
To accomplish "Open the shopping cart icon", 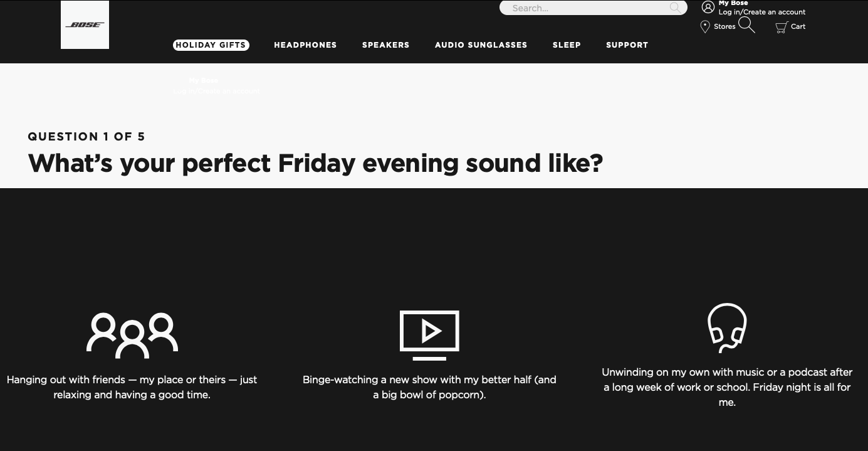I will [782, 27].
